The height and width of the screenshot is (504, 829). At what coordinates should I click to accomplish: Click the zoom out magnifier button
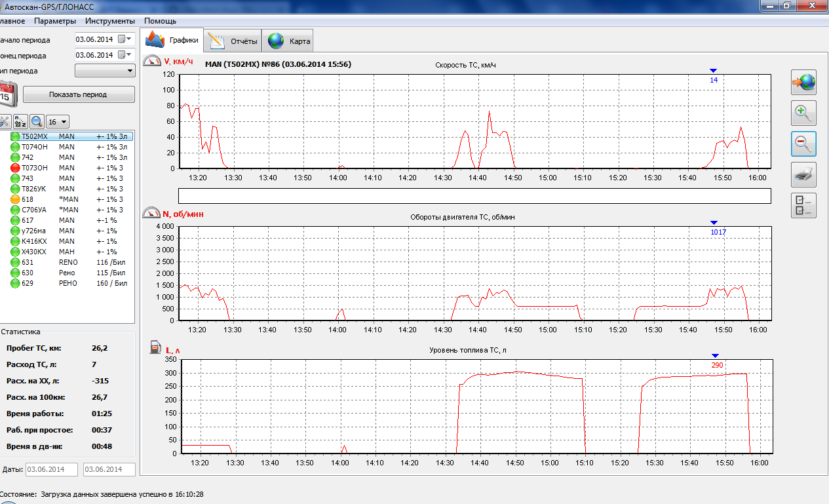[803, 143]
